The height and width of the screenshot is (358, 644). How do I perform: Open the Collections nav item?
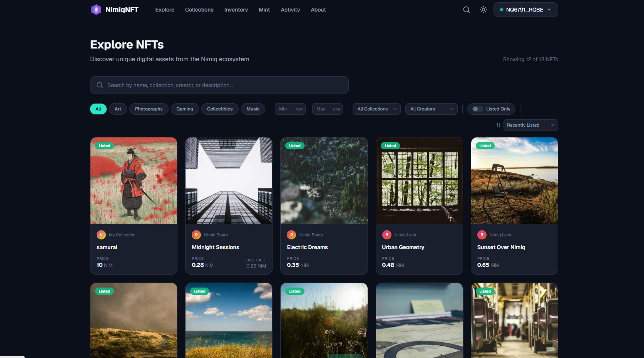click(199, 10)
